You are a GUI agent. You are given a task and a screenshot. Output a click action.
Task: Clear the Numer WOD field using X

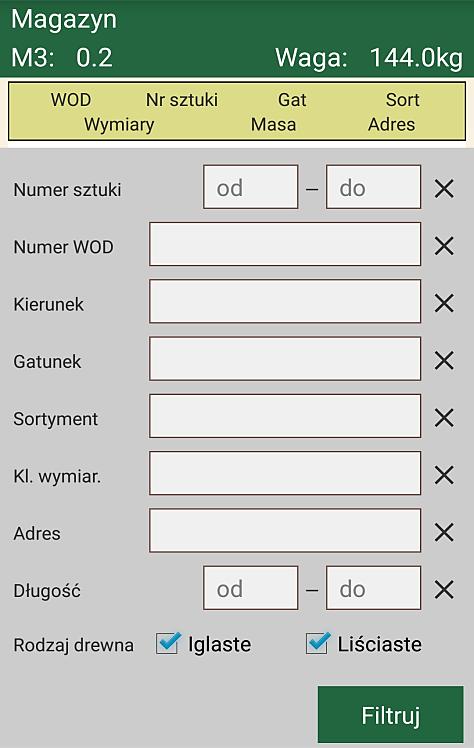pyautogui.click(x=444, y=246)
